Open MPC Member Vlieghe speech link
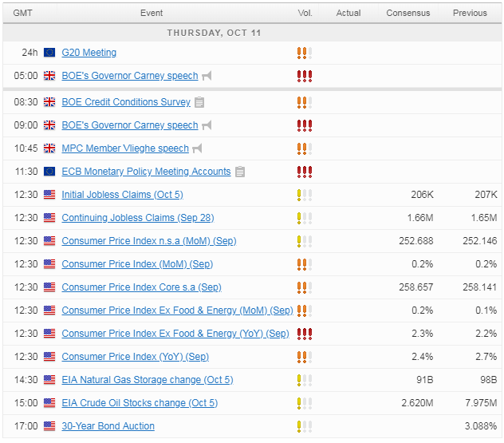504x443 pixels. click(x=125, y=148)
